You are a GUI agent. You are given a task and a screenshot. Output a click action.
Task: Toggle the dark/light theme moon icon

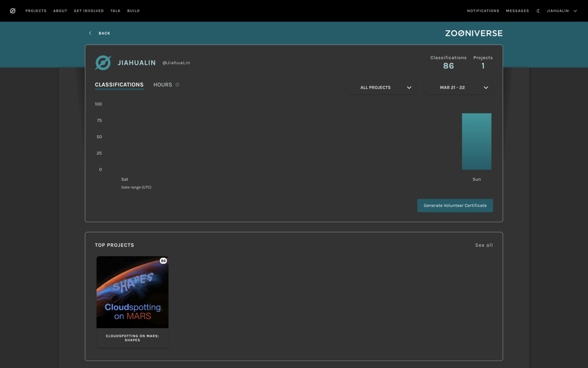(538, 11)
